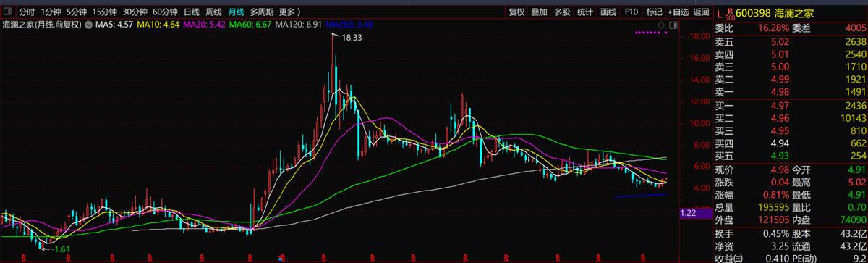This screenshot has width=868, height=263.
Task: Activate the 画线 drawing tools
Action: [608, 12]
